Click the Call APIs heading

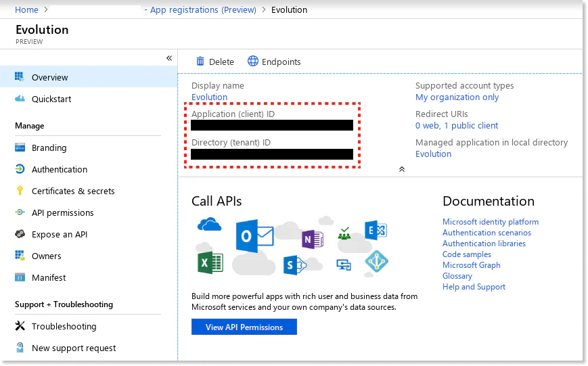pyautogui.click(x=217, y=201)
